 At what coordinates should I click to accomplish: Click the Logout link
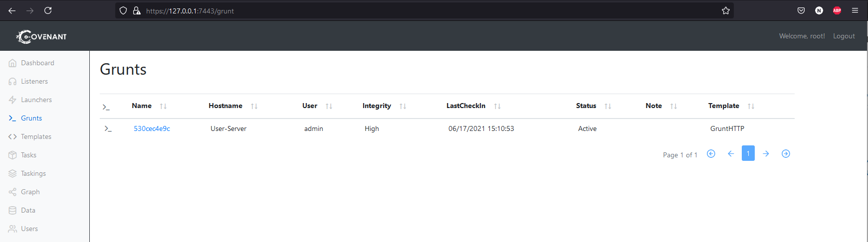pos(844,36)
